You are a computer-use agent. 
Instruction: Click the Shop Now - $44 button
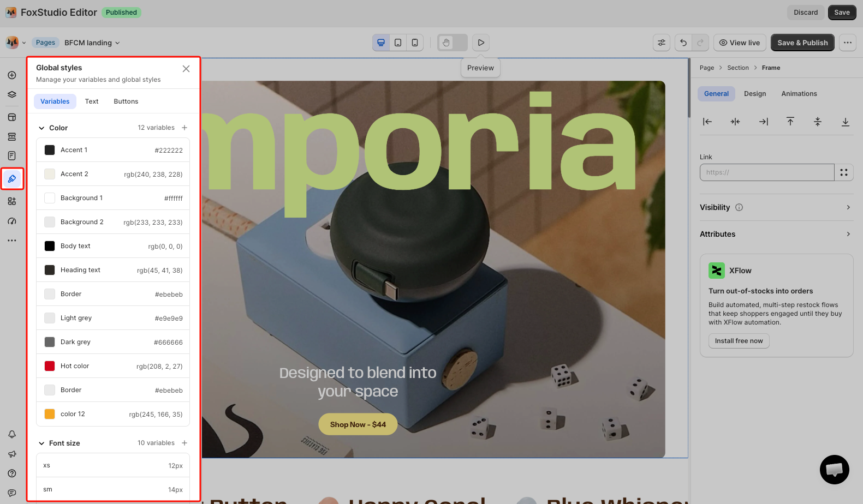click(358, 424)
